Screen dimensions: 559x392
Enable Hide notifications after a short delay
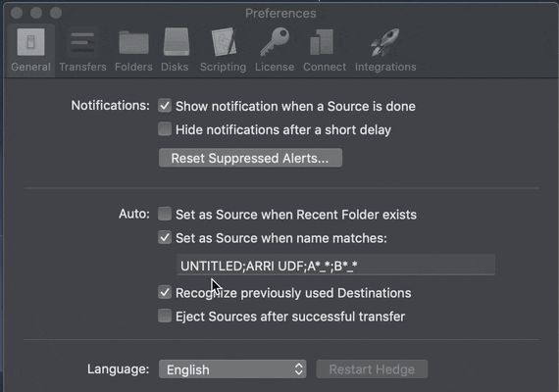(x=165, y=129)
